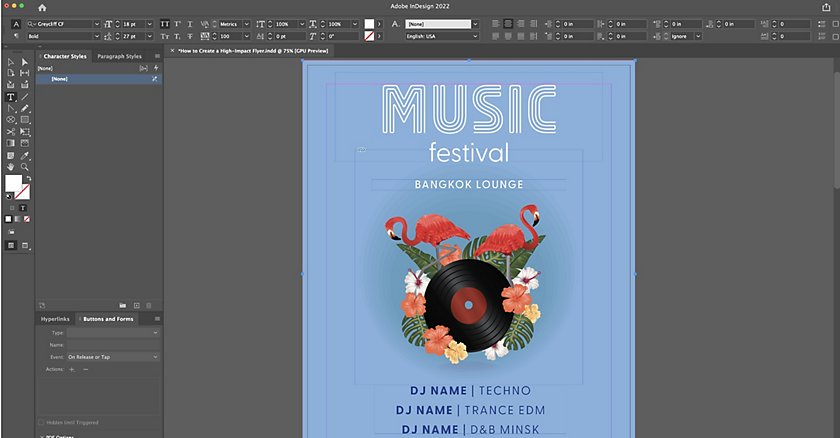Open the Character Styles panel menu
The image size is (840, 438).
coord(157,56)
